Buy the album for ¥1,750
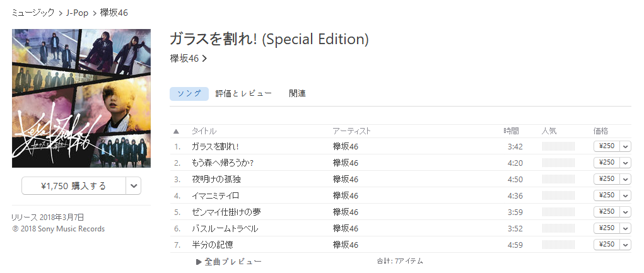This screenshot has height=273, width=644. point(74,186)
